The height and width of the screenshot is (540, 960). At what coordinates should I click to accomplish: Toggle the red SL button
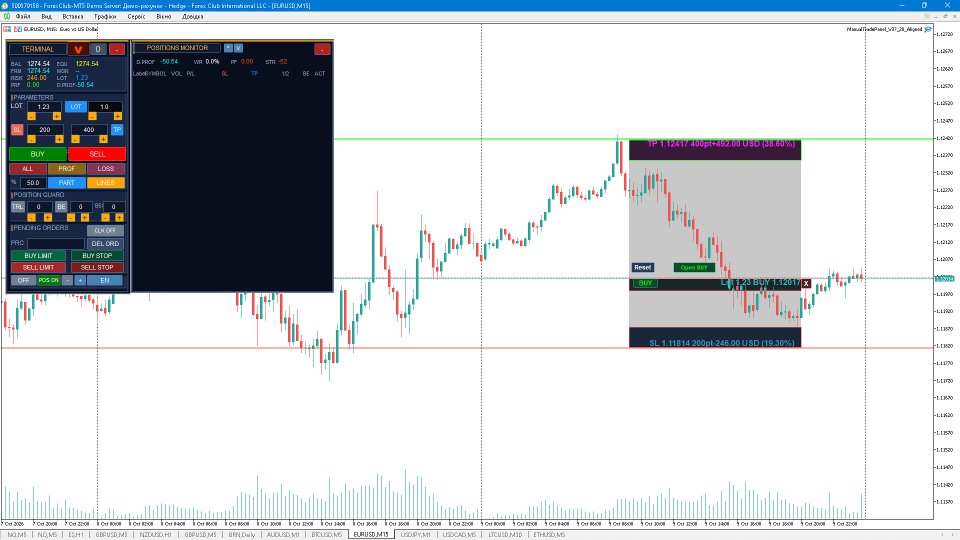17,130
